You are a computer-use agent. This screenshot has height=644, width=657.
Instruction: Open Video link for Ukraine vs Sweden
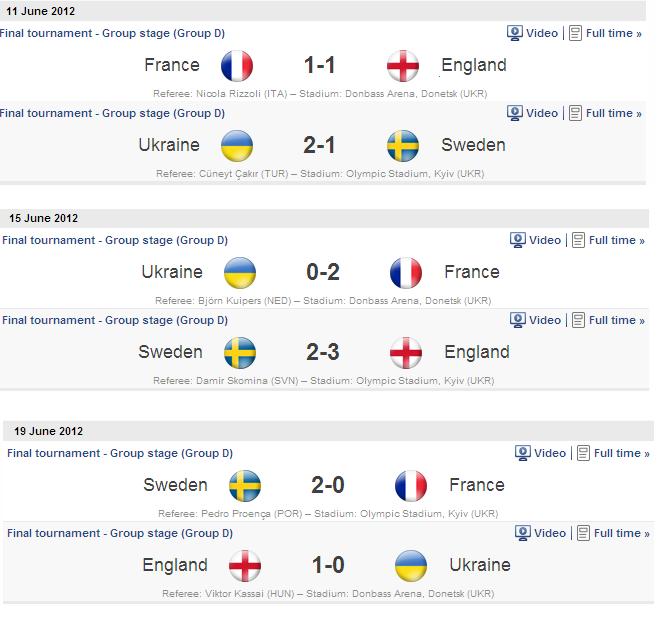[542, 113]
